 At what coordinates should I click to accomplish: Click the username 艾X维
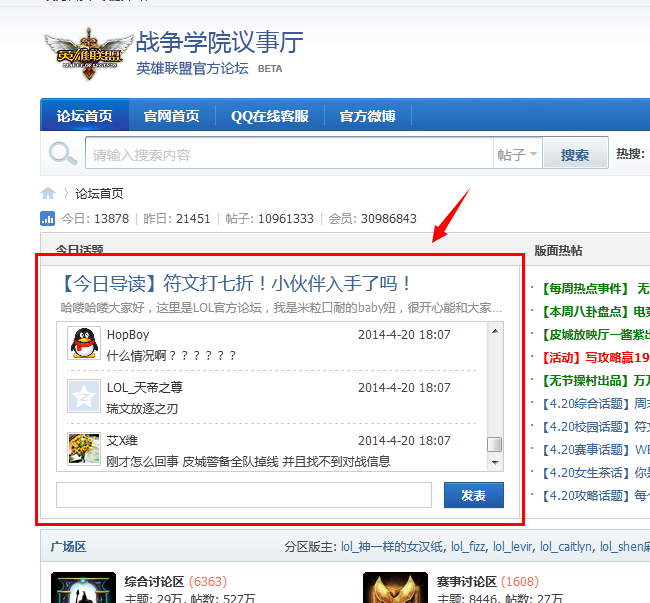(122, 440)
